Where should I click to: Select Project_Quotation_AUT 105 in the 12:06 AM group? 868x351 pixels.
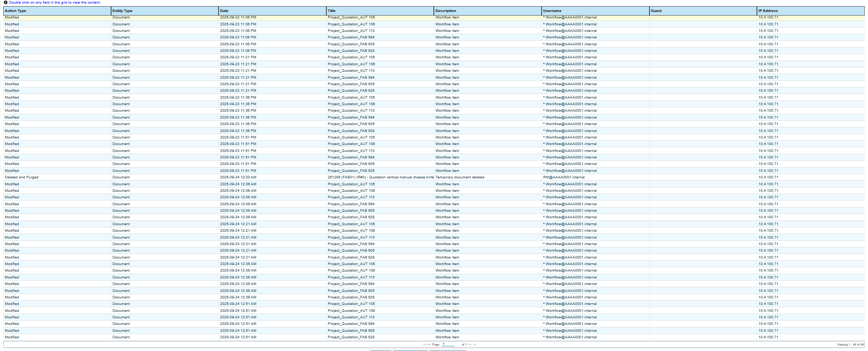click(x=380, y=184)
